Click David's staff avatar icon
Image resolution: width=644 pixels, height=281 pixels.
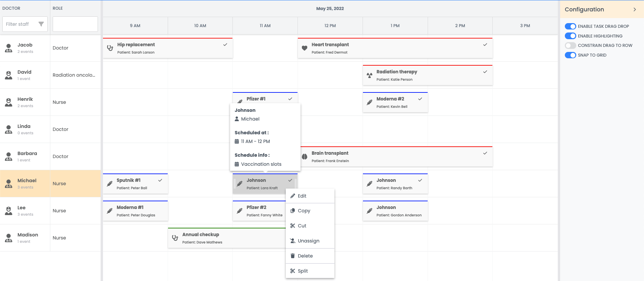pos(9,75)
